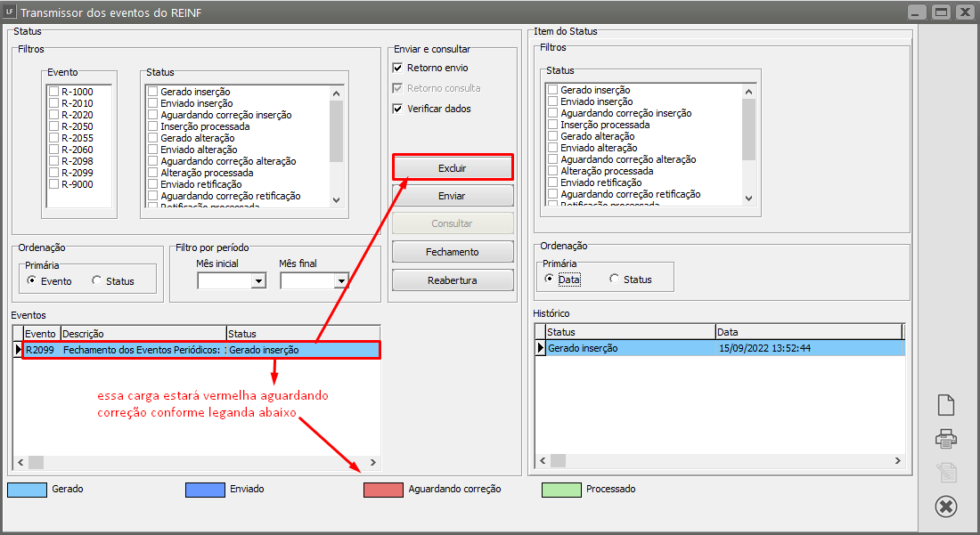Select Status as primary ordering for events

tap(97, 280)
